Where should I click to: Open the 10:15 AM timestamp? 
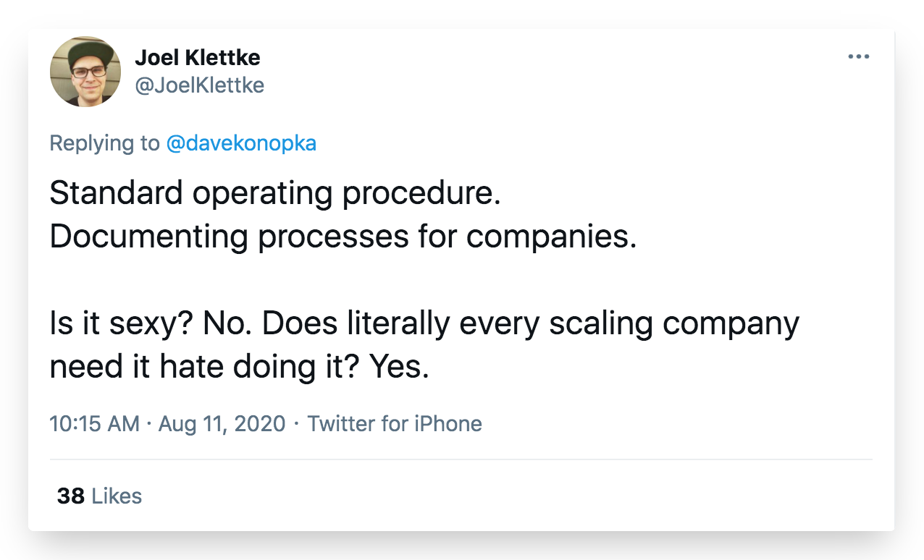coord(94,423)
